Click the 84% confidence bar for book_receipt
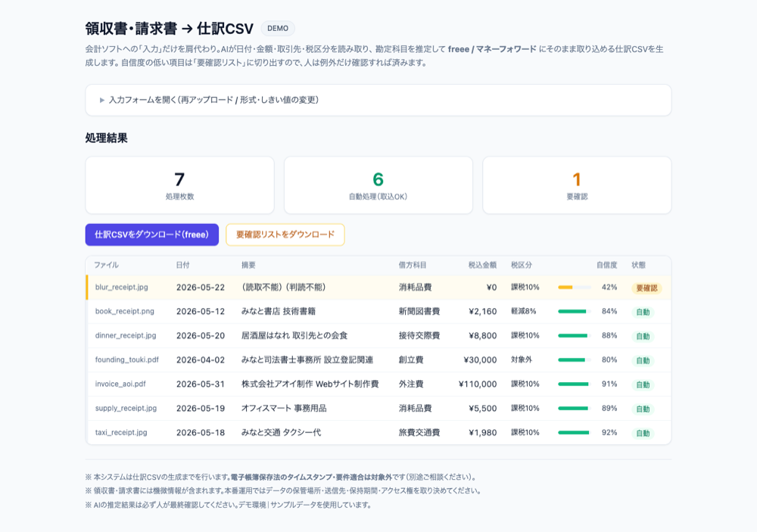Viewport: 757px width, 532px height. pyautogui.click(x=575, y=311)
